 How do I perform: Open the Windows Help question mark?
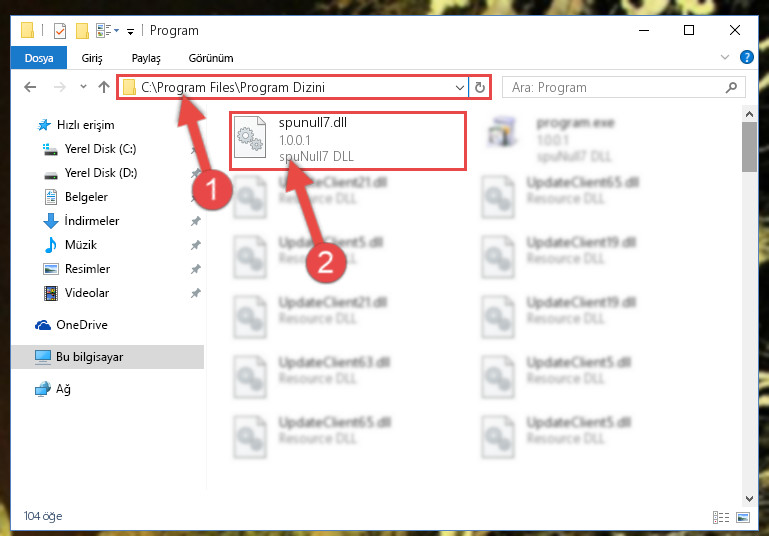coord(746,57)
